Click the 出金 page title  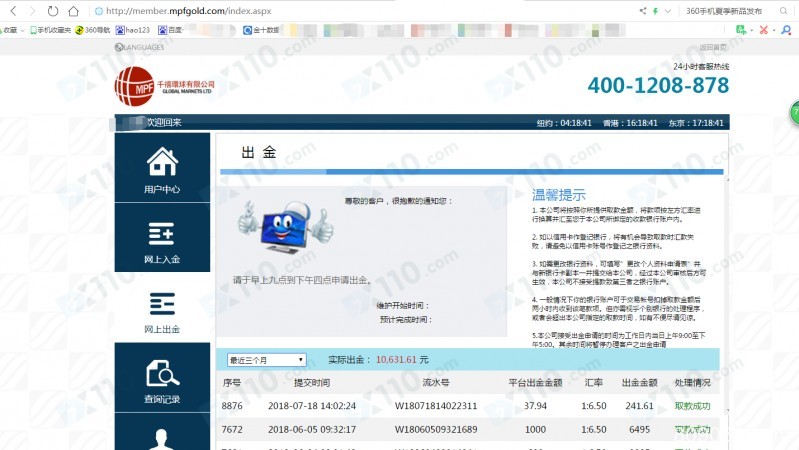pos(258,152)
